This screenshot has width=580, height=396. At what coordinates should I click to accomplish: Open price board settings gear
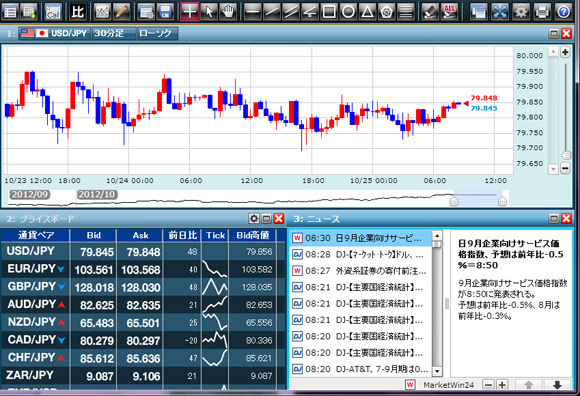254,219
